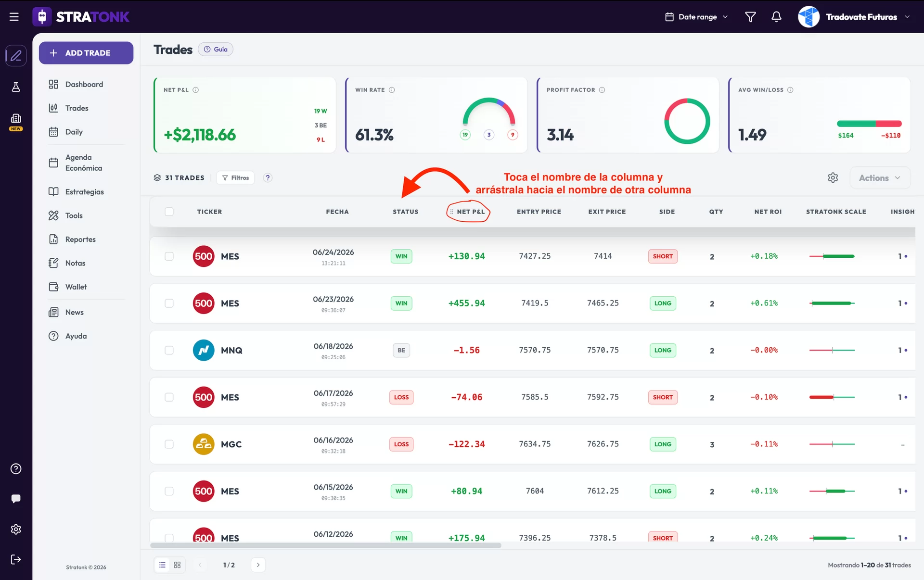Screen dimensions: 924x580
Task: Click the horizontal table scrollbar
Action: (x=326, y=545)
